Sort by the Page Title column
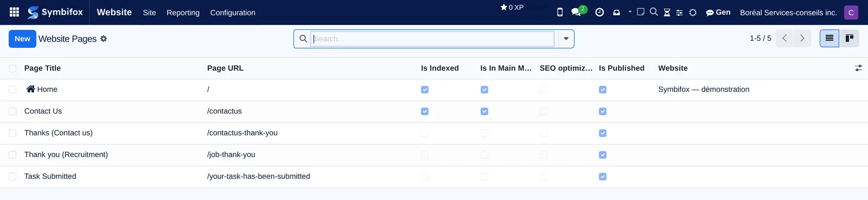This screenshot has width=868, height=200. (42, 68)
